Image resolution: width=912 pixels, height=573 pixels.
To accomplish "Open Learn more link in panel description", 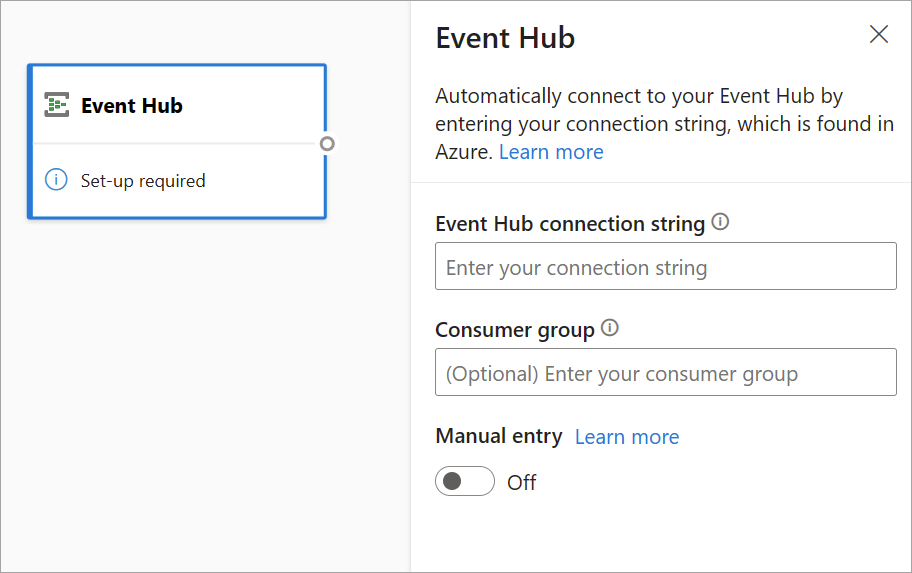I will 551,152.
